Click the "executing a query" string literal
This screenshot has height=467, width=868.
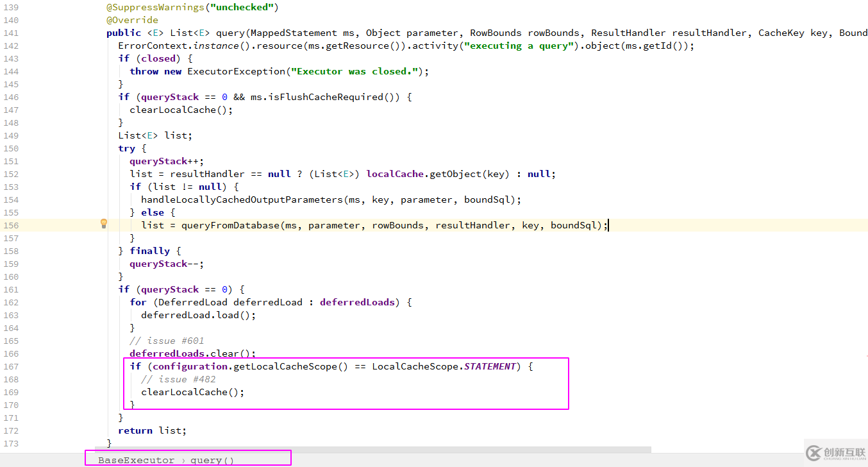click(519, 46)
